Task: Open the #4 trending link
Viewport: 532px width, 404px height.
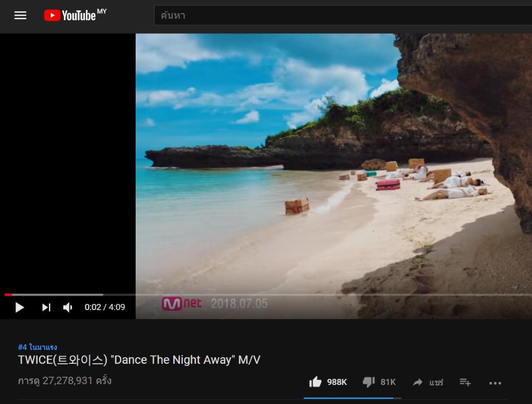Action: click(x=37, y=347)
